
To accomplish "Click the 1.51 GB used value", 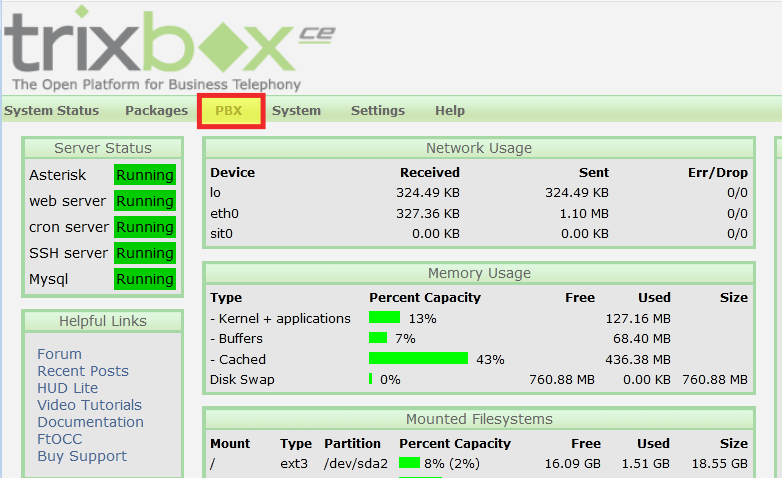I will (645, 464).
